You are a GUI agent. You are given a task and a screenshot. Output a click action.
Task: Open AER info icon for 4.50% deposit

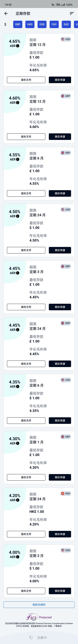(x=18, y=216)
